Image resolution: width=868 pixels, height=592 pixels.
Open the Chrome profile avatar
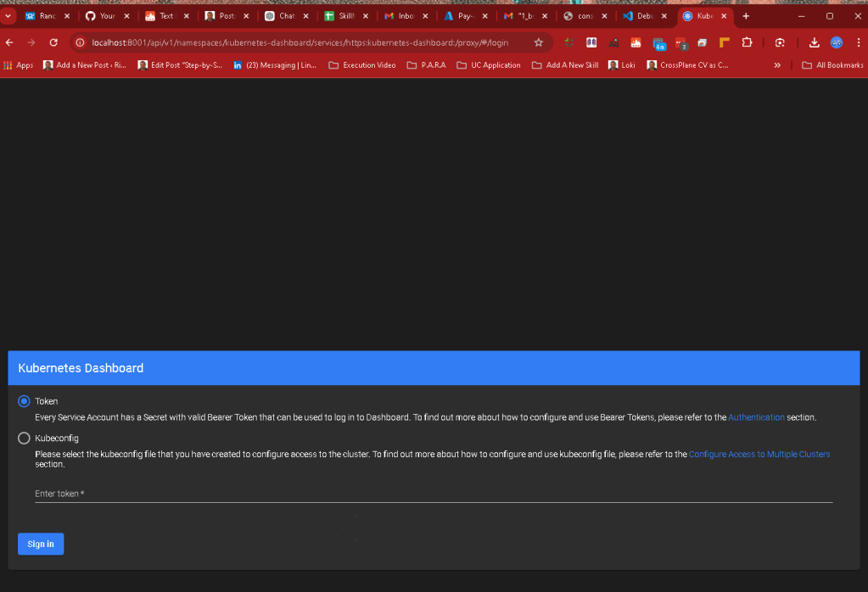837,42
